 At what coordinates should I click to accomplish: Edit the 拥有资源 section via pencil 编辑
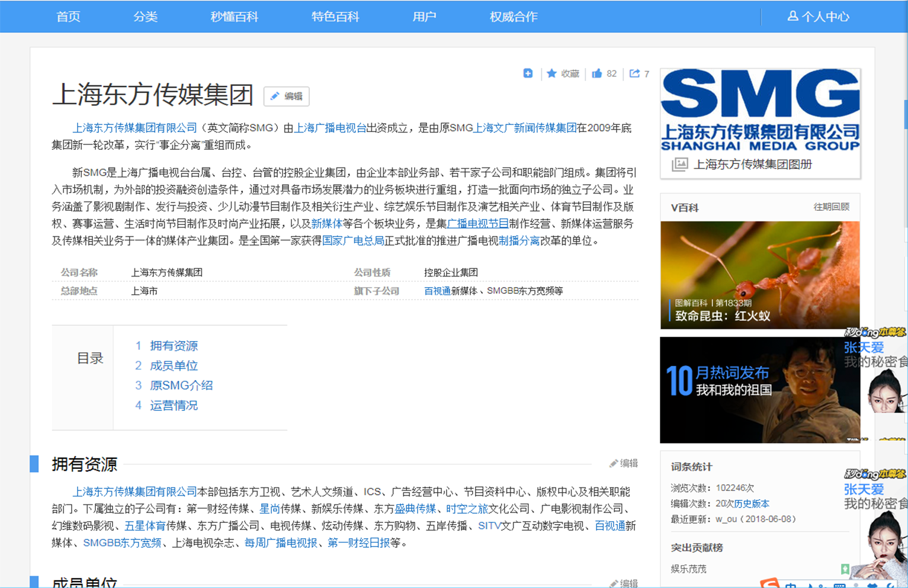624,463
